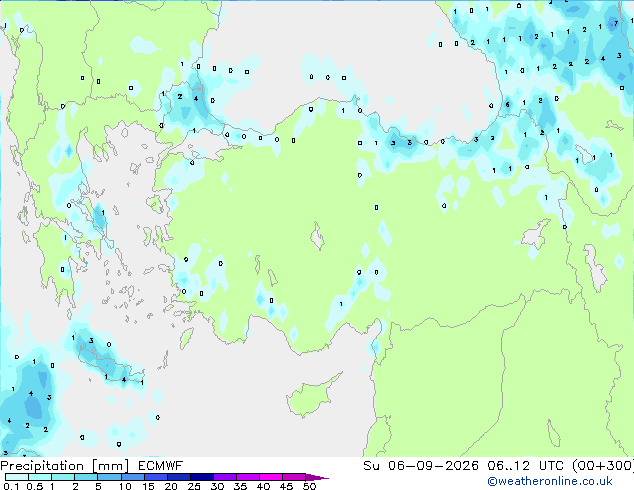Viewport: 634px width, 490px height.
Task: Click legend label '15'
Action: (x=148, y=486)
